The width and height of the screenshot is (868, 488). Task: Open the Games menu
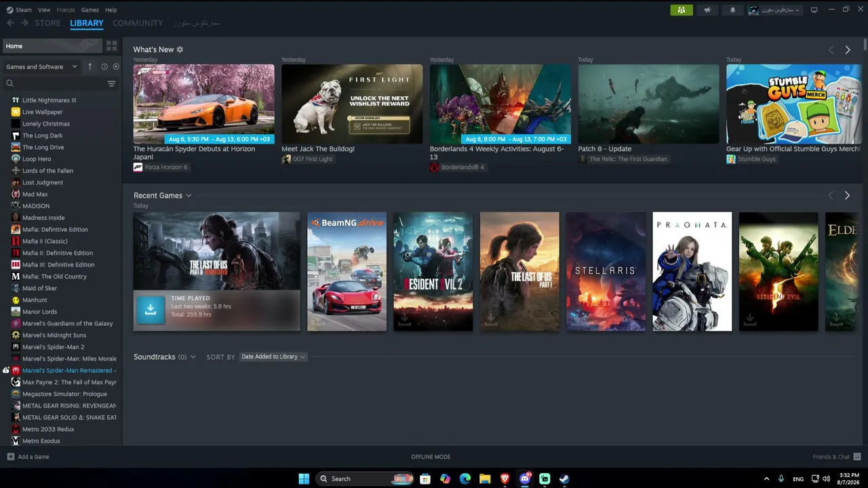[90, 10]
